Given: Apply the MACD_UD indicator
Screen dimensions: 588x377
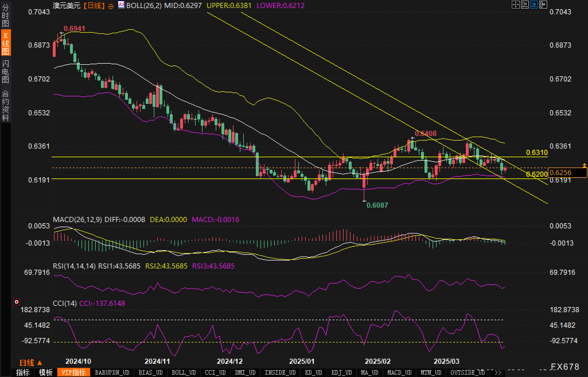Looking at the screenshot, I should 400,372.
